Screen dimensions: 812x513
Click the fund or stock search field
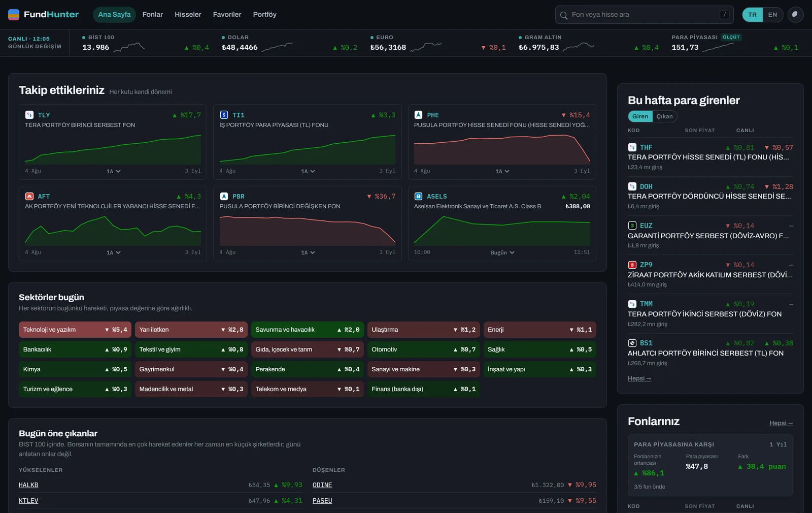[x=645, y=15]
